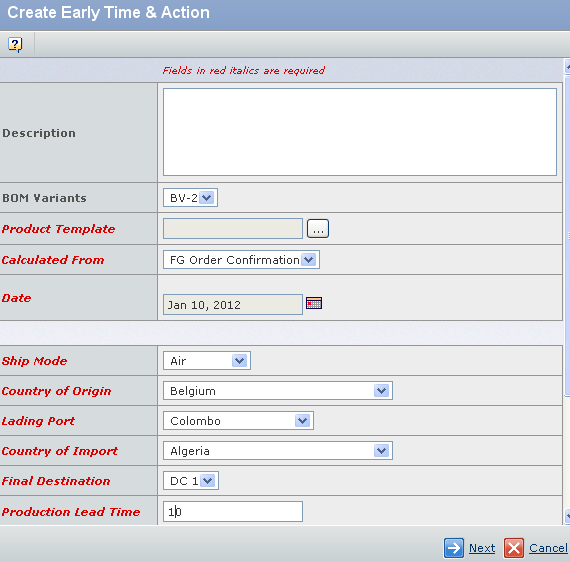Viewport: 570px width, 562px height.
Task: Open the help icon in toolbar
Action: pyautogui.click(x=15, y=45)
